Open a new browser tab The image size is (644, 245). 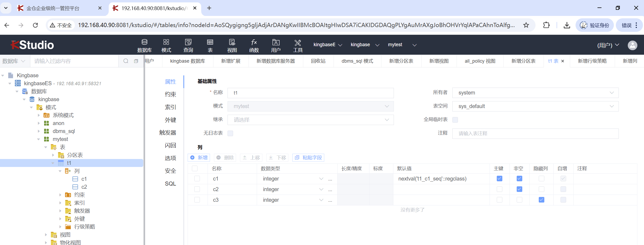pyautogui.click(x=209, y=8)
